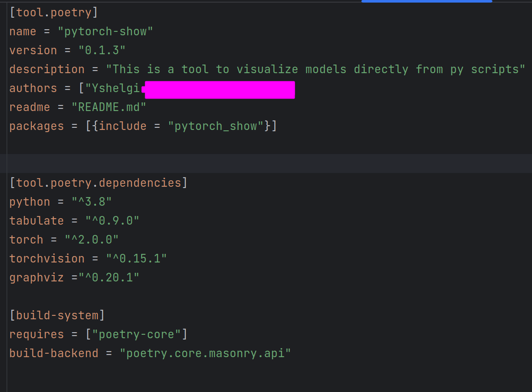Click the [tool.poetry.dependencies] section header
Screen dimensions: 532x392
[x=99, y=183]
